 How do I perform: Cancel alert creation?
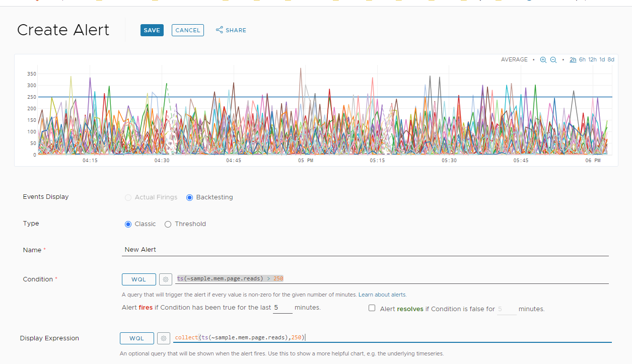[x=188, y=30]
